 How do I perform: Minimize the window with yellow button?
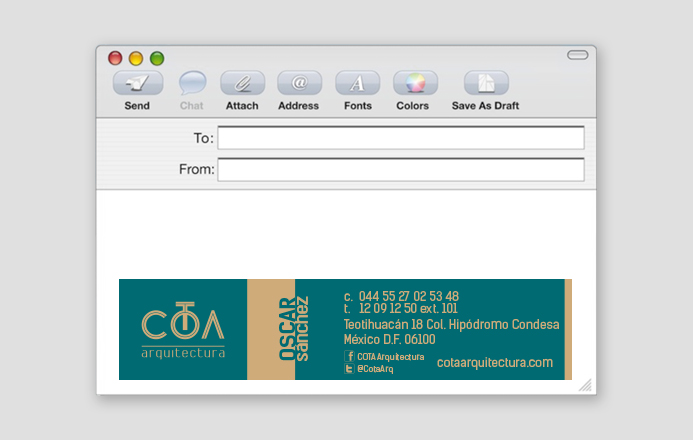point(136,58)
